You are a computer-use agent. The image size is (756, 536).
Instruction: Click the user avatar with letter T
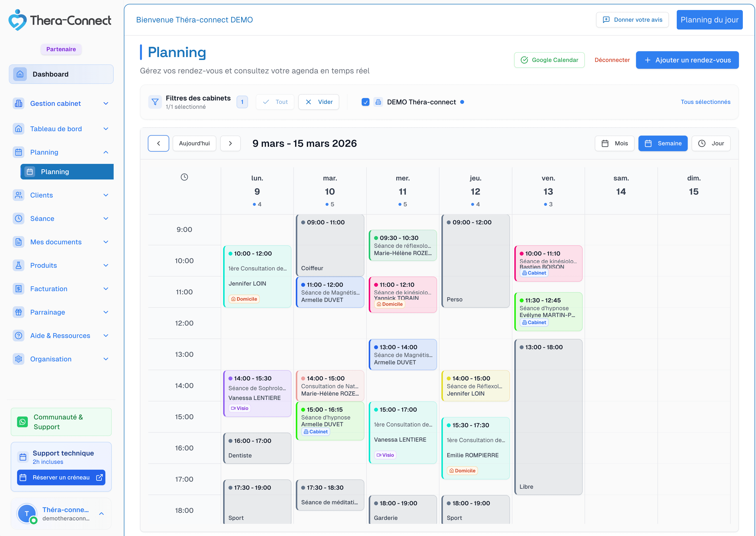click(27, 514)
